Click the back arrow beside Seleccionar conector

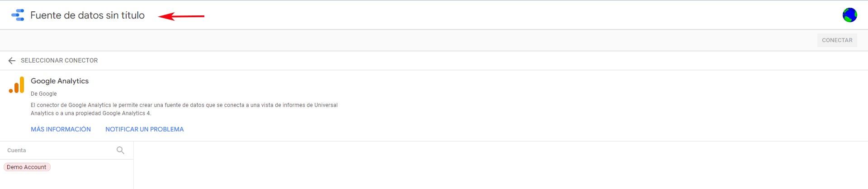12,60
